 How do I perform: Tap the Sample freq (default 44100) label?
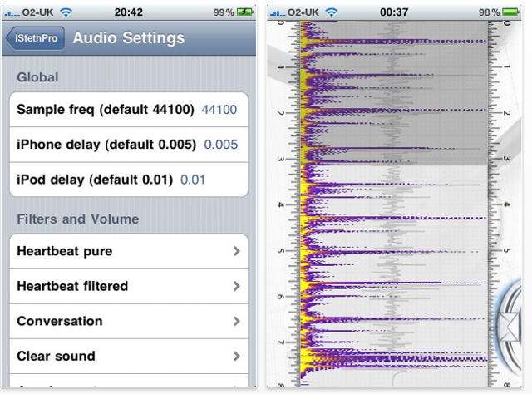pos(106,110)
